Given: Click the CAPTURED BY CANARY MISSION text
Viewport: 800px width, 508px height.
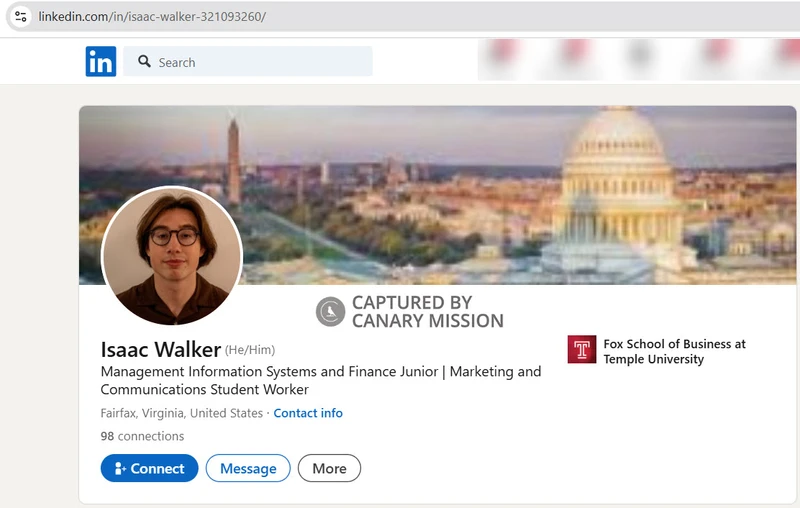Looking at the screenshot, I should tap(427, 312).
